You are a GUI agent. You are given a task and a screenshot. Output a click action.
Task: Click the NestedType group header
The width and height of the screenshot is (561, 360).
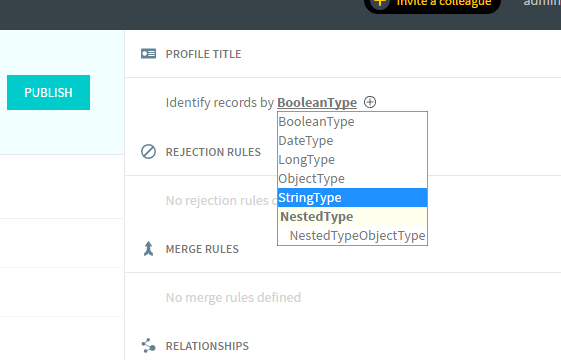(x=352, y=217)
